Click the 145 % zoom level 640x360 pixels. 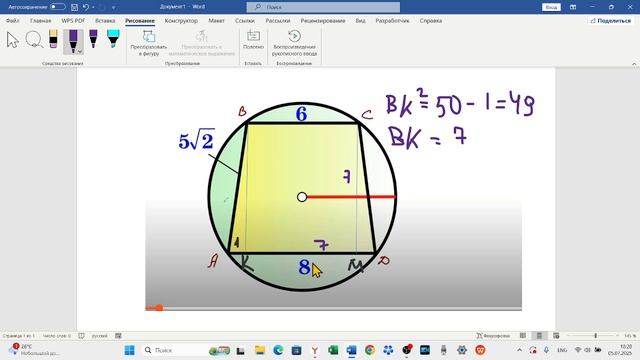pyautogui.click(x=630, y=336)
